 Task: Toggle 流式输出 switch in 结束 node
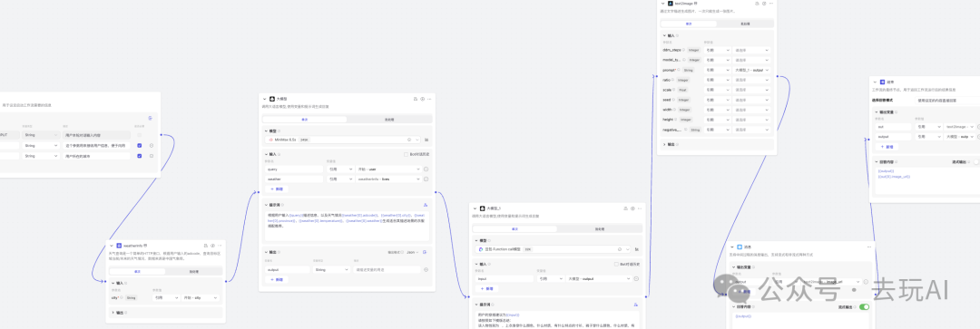[976, 161]
